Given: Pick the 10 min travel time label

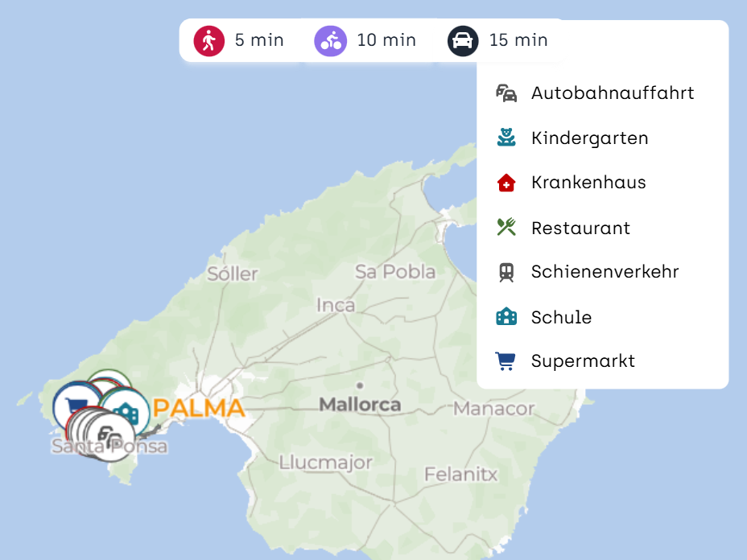Looking at the screenshot, I should point(386,40).
